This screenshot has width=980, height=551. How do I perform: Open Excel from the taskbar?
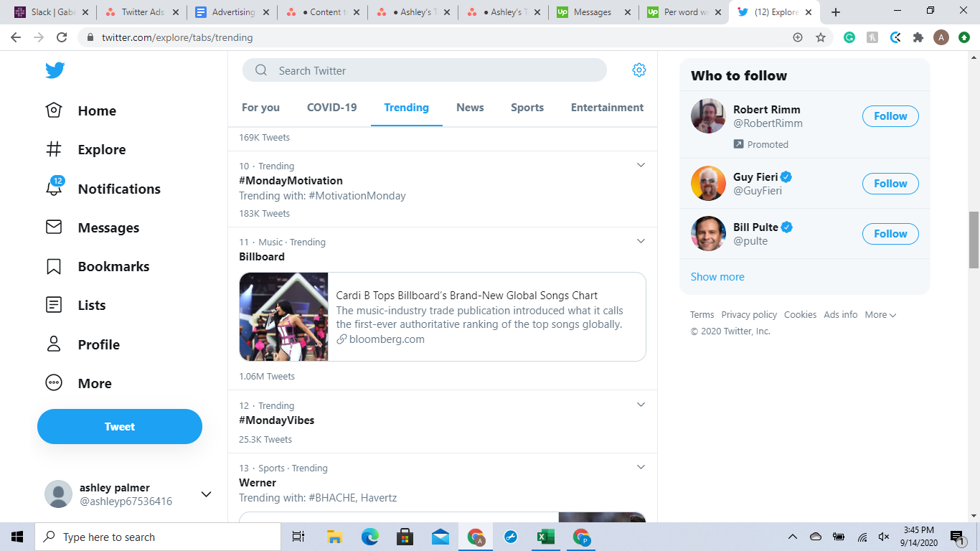[546, 537]
